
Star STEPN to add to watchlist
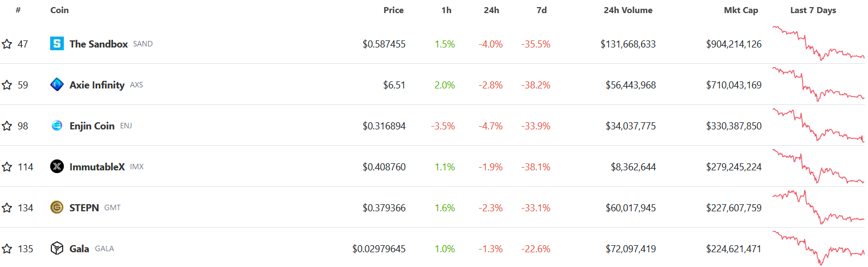7,208
